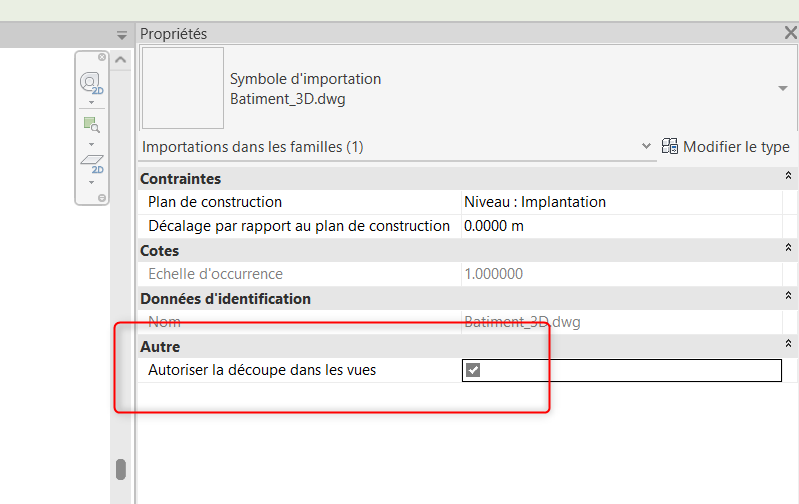
Task: Click the 1.000000 scale value
Action: pos(493,274)
